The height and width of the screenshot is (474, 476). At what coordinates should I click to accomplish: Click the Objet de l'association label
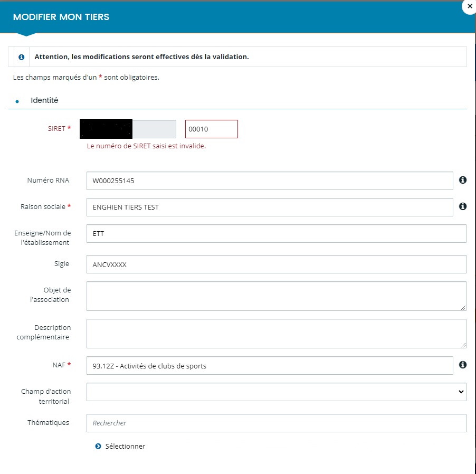(50, 295)
